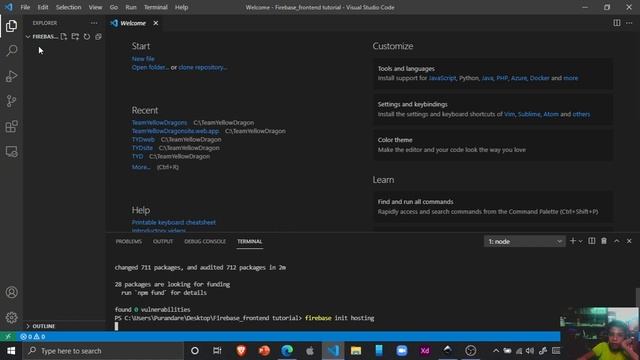
Task: Click JavaScript link under Tools and languages
Action: (442, 78)
